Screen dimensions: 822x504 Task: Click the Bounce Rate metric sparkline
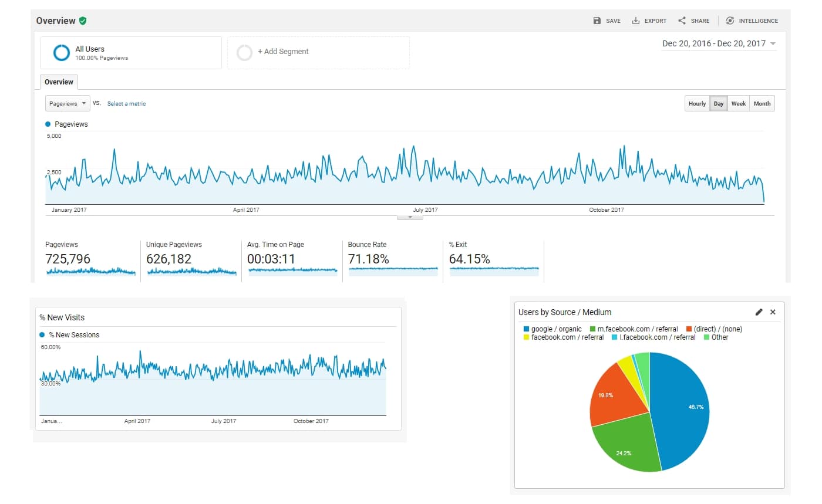click(393, 270)
